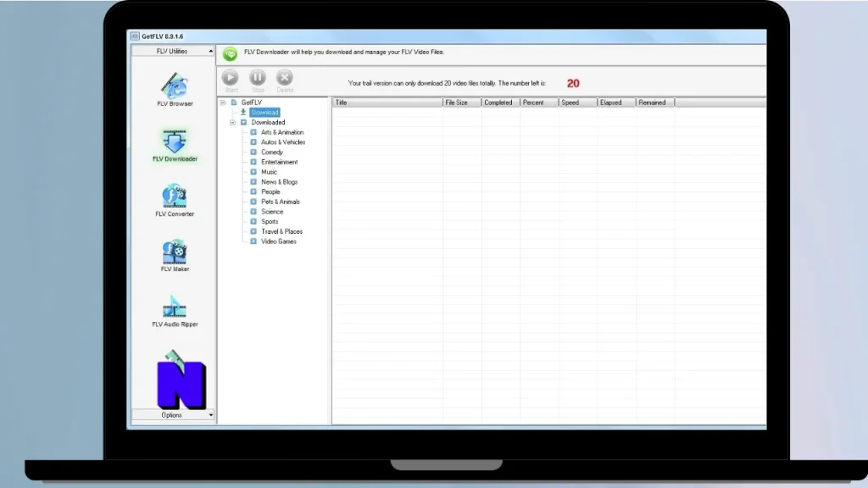The width and height of the screenshot is (868, 488).
Task: Select the FLV Downloader tool
Action: tap(175, 146)
